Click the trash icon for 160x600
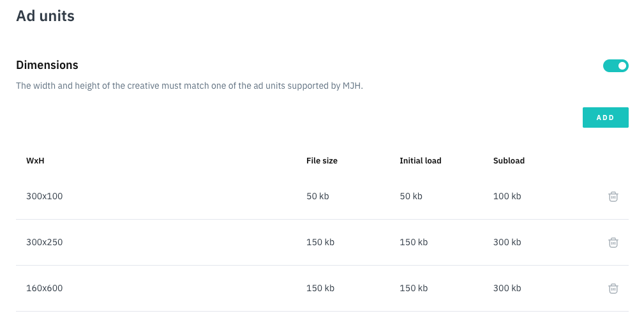The height and width of the screenshot is (318, 644). (613, 289)
